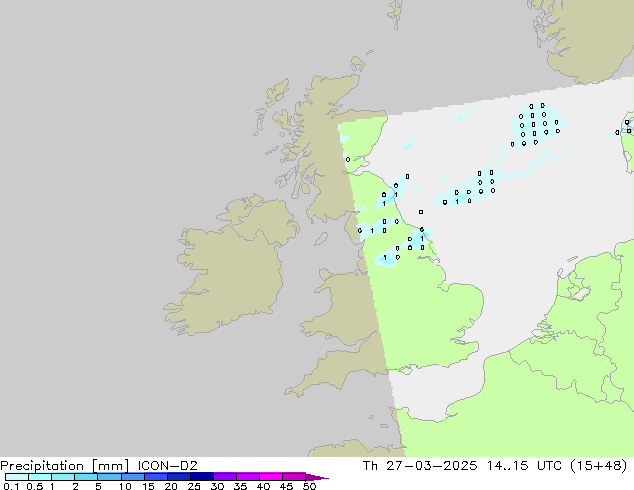
Task: Click the '(15+48)' forecast offset text
Action: tap(599, 466)
